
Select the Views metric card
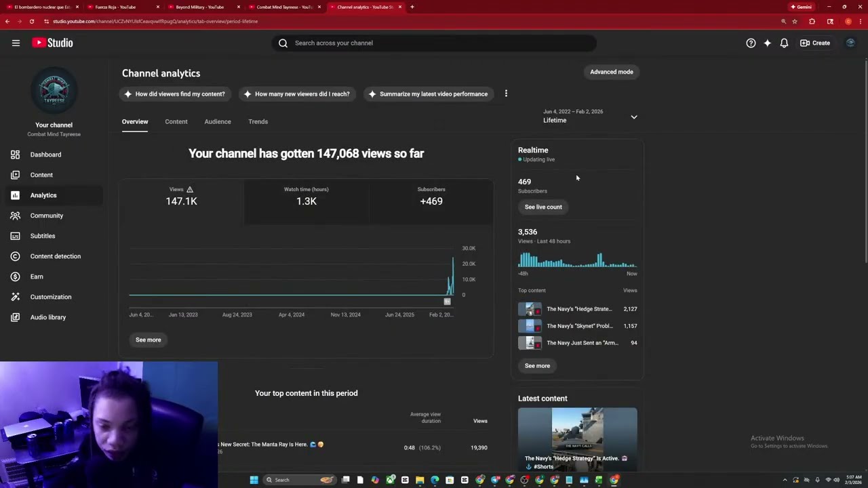point(181,201)
